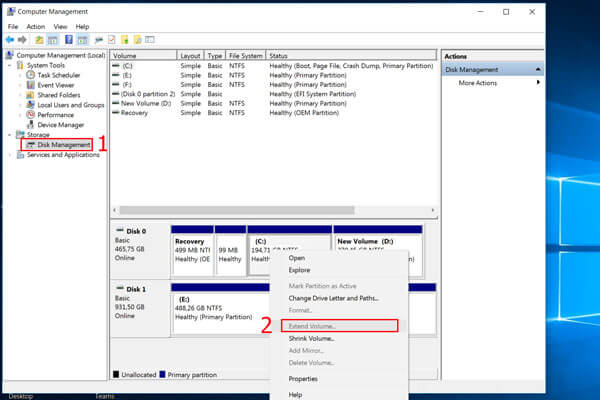Click the Forward arrow toolbar icon
Image resolution: width=600 pixels, height=400 pixels.
pyautogui.click(x=22, y=39)
